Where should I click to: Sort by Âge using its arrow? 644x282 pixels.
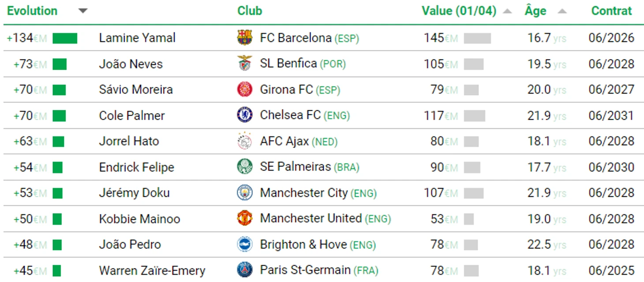(x=562, y=11)
